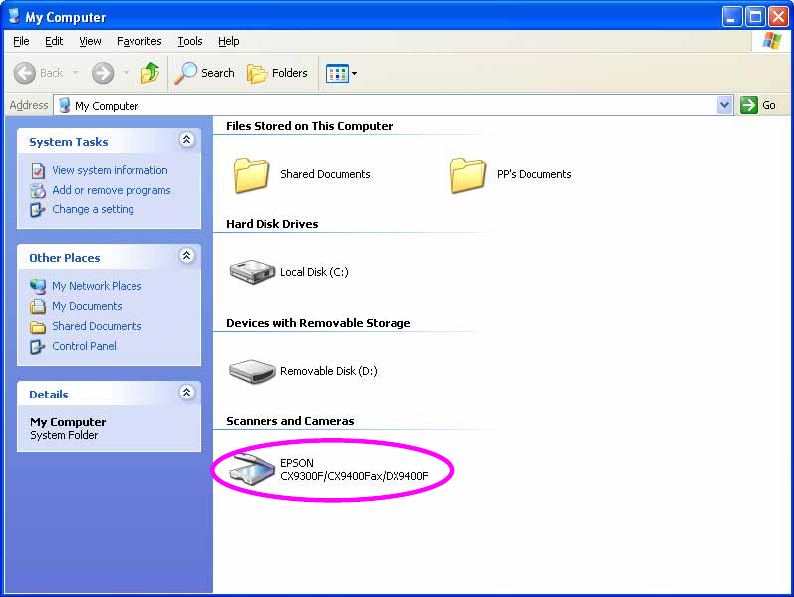Collapse the Details panel
The width and height of the screenshot is (794, 597).
pyautogui.click(x=186, y=392)
